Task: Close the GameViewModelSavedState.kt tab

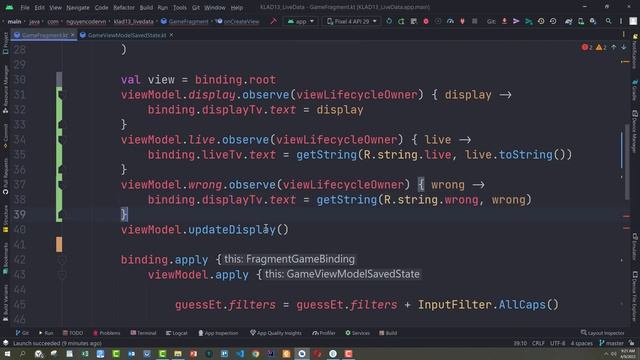Action: coord(171,35)
